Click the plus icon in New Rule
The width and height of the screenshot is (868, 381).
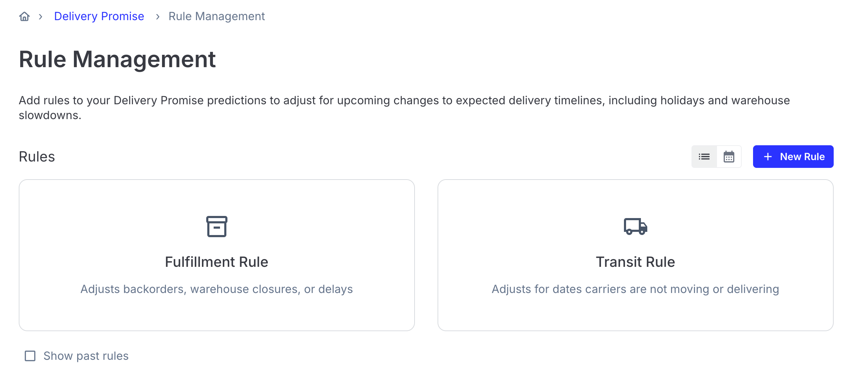pyautogui.click(x=768, y=157)
